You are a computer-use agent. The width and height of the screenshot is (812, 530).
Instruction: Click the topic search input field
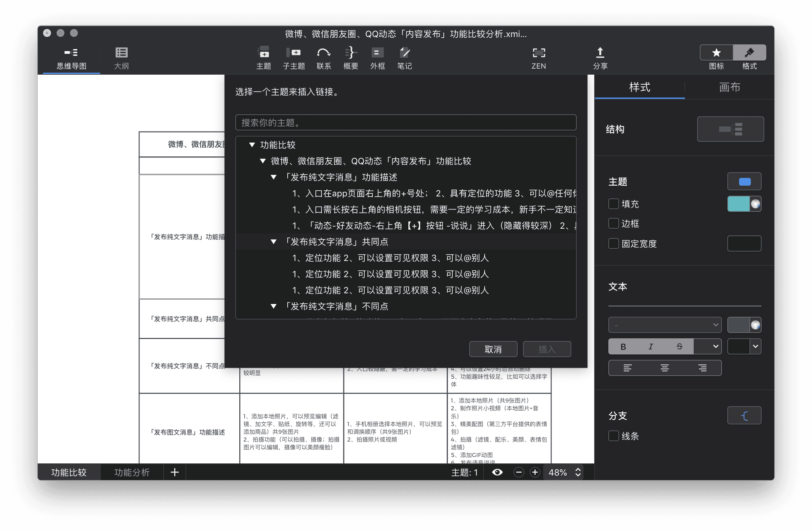(x=405, y=122)
